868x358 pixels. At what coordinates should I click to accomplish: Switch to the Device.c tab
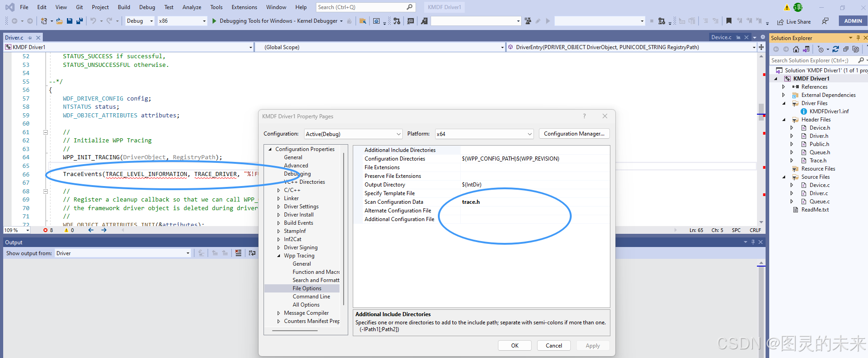[x=721, y=37]
